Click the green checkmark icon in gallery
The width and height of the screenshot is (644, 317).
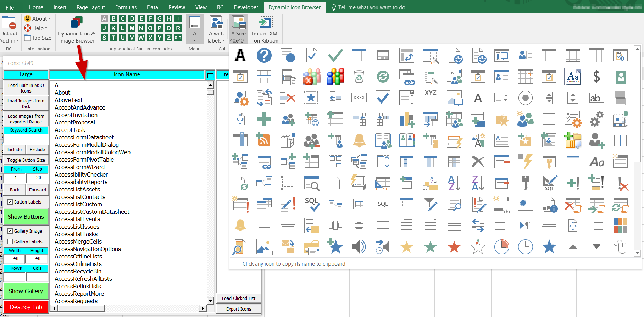[x=335, y=55]
